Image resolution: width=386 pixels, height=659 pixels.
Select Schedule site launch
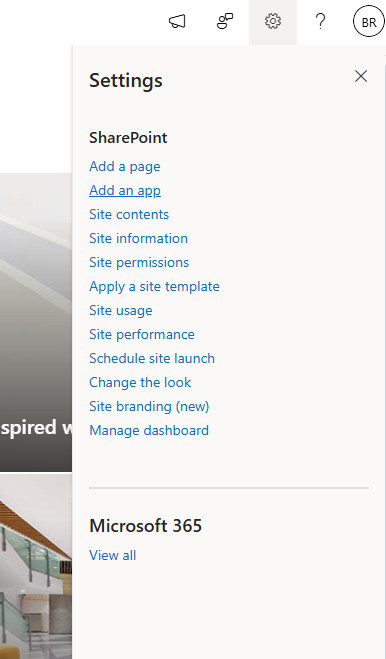click(x=152, y=358)
